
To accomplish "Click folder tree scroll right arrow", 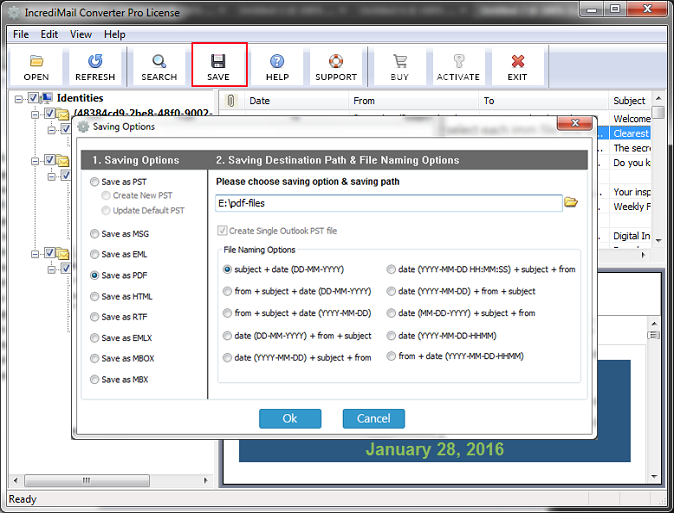I will (x=205, y=480).
